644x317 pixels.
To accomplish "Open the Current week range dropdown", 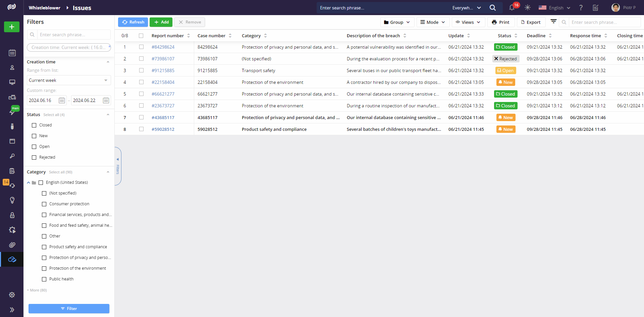I will pos(69,80).
